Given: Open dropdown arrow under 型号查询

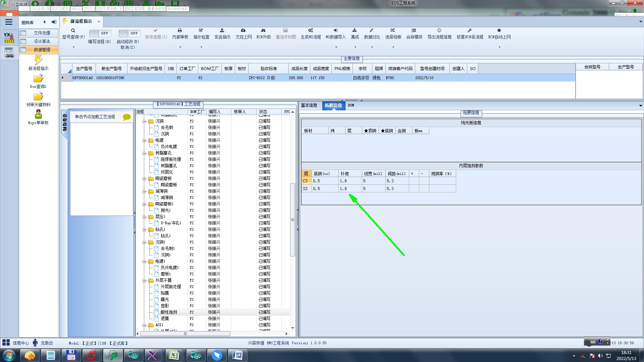Looking at the screenshot, I should (x=73, y=47).
